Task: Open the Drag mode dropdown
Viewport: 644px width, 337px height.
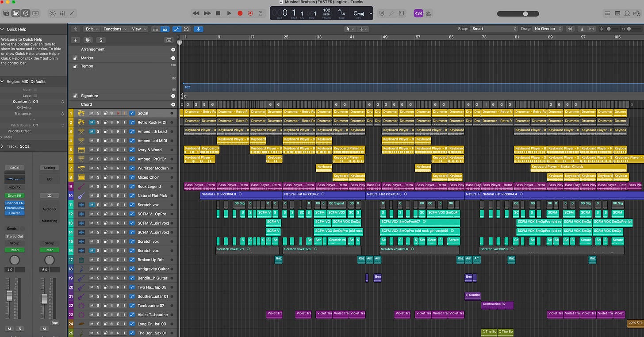Action: [548, 29]
